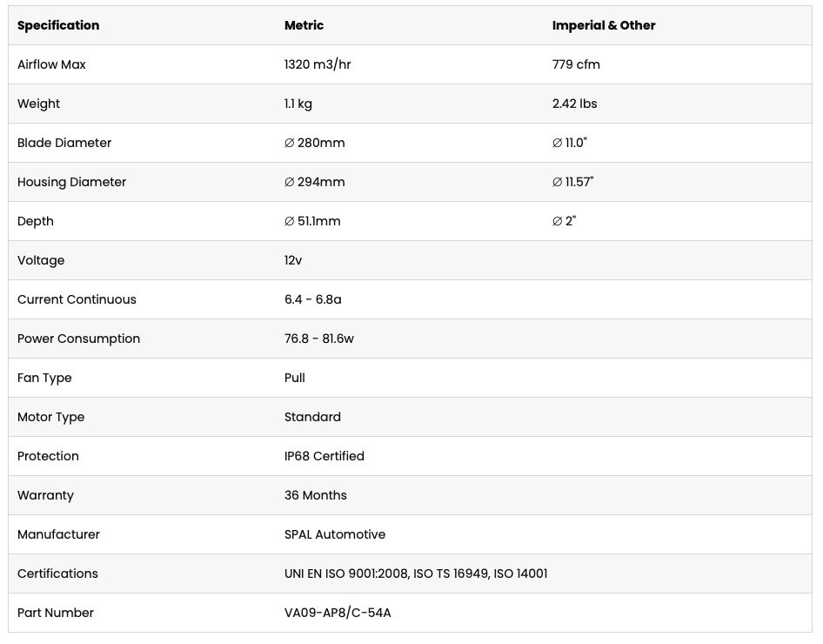The image size is (823, 644).
Task: Click the ISO certifications text
Action: click(x=416, y=574)
